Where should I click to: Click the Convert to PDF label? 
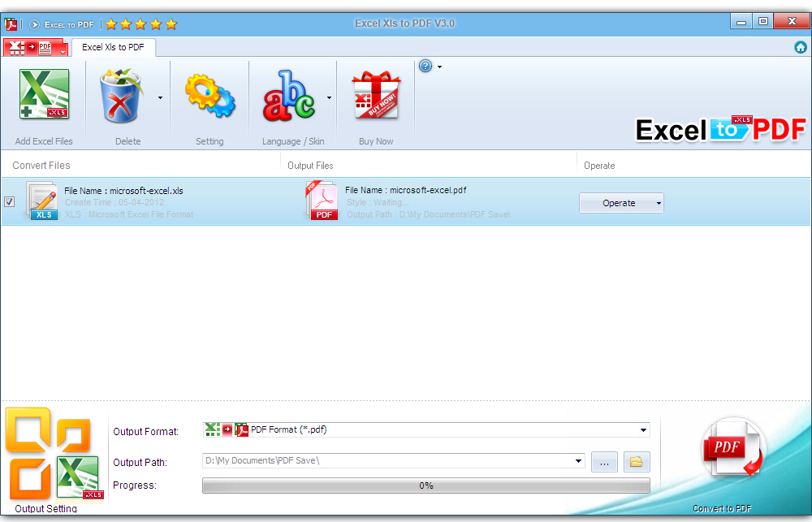click(x=722, y=508)
